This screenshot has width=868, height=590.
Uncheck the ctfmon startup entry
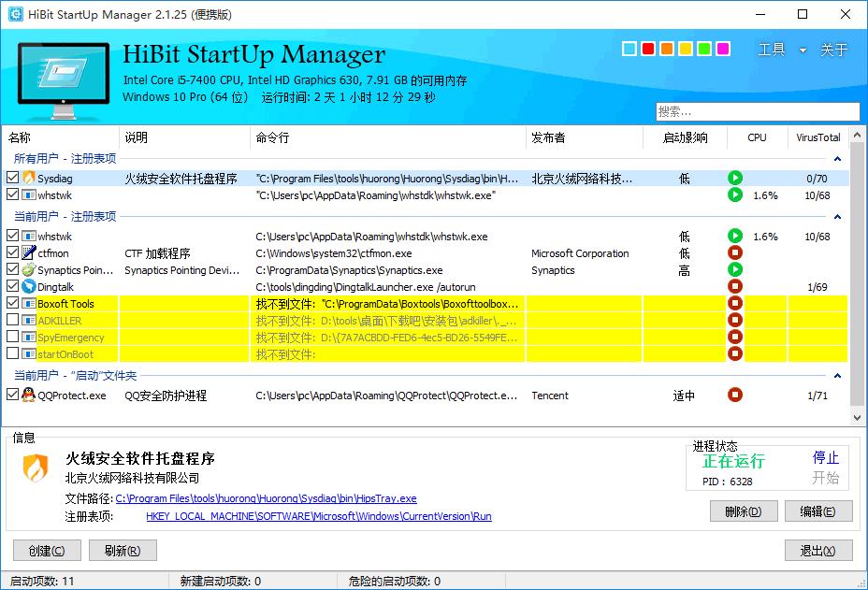click(x=13, y=252)
